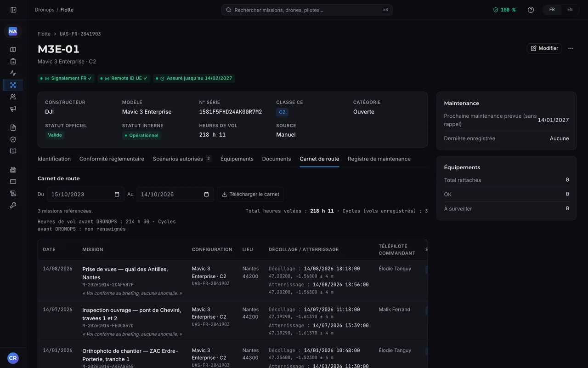Open the open book icon in the sidebar
This screenshot has width=588, height=368.
tap(13, 151)
